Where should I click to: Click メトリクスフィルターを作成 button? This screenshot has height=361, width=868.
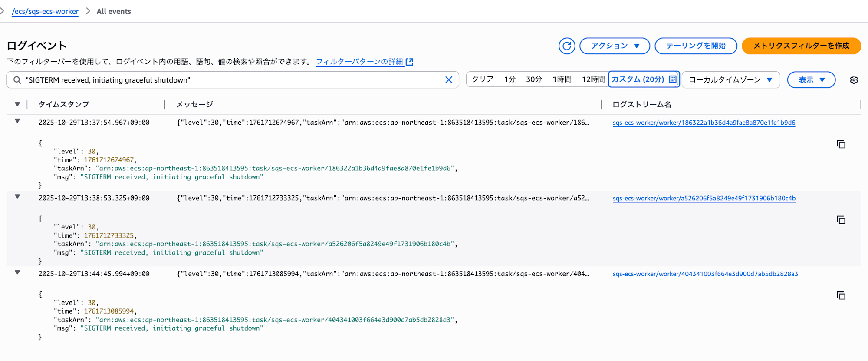point(801,46)
